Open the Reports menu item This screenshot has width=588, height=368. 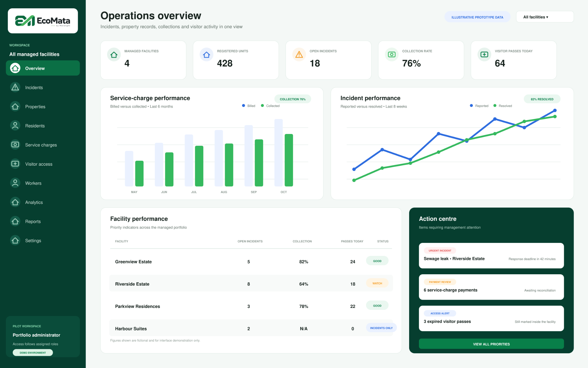[x=43, y=221]
